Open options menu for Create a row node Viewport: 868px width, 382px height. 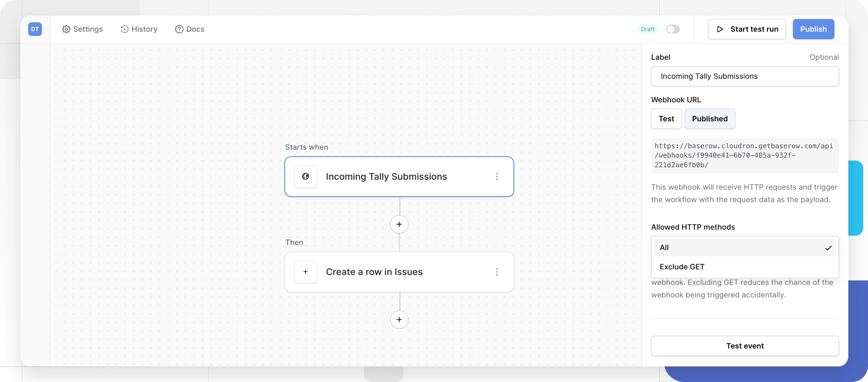tap(497, 272)
